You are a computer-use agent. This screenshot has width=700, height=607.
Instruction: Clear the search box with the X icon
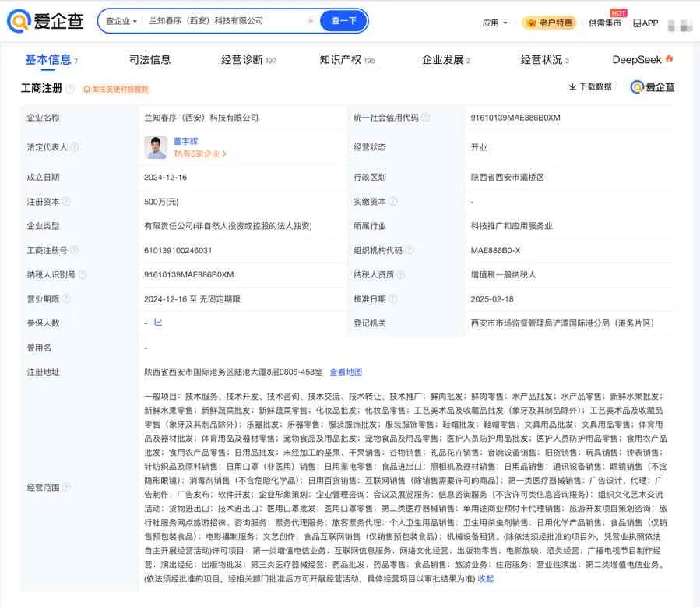(311, 21)
